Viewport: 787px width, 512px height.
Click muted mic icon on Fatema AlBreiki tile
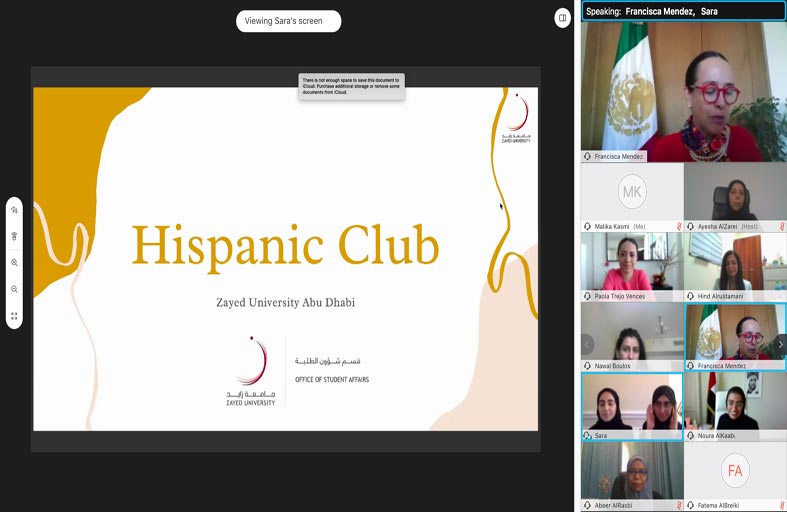[782, 505]
